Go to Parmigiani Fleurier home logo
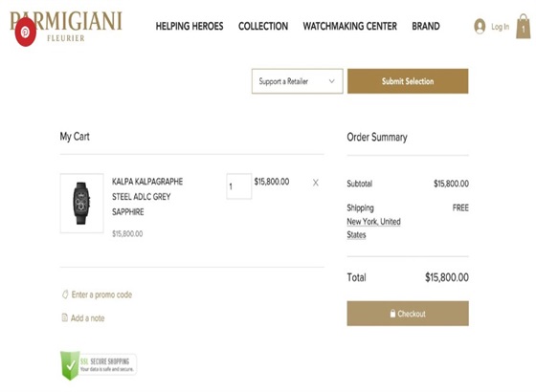The image size is (536, 392). [66, 27]
